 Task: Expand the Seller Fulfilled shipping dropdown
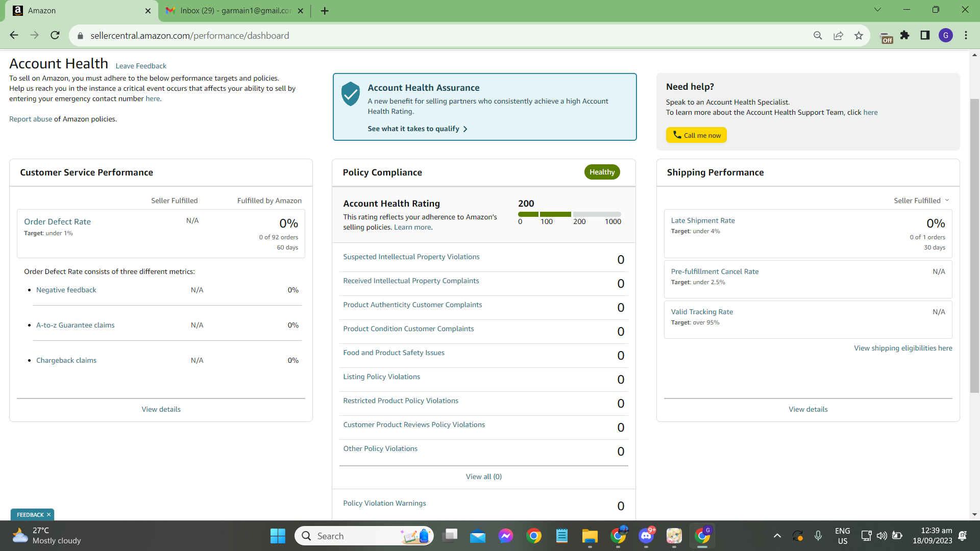921,201
